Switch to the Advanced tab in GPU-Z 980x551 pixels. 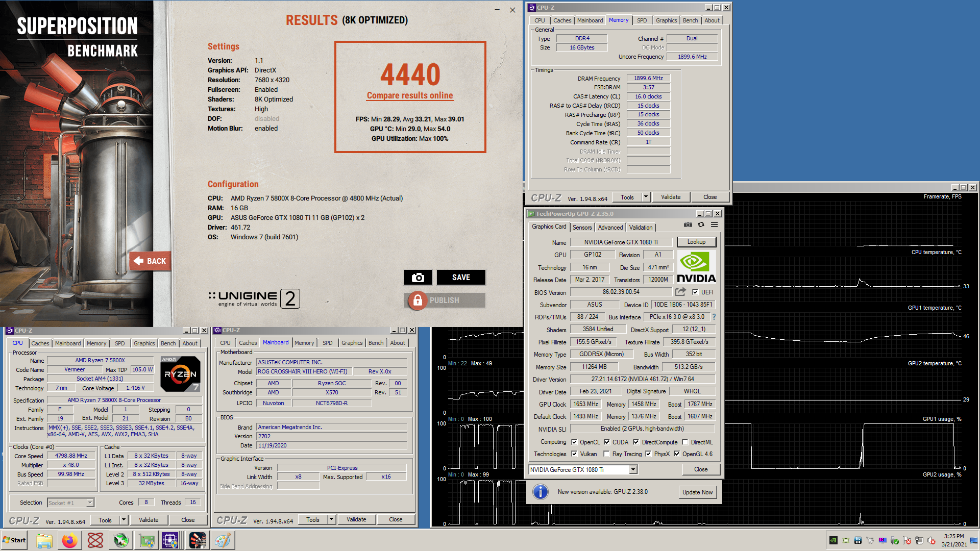tap(610, 227)
